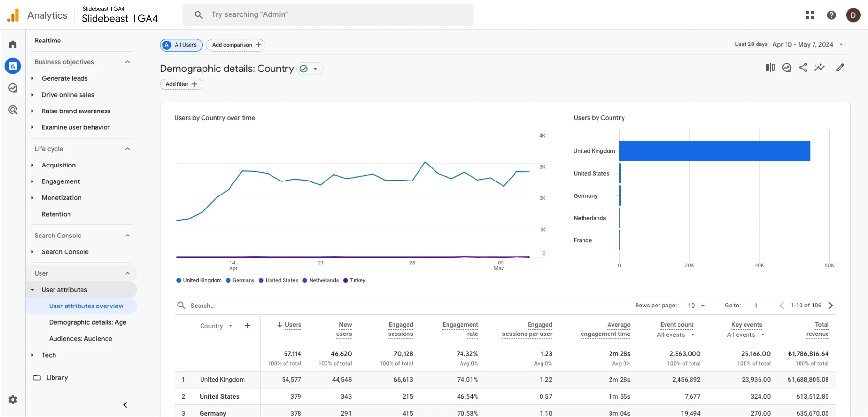Open the Home icon in left rail
Screen dimensions: 868x417
point(13,44)
